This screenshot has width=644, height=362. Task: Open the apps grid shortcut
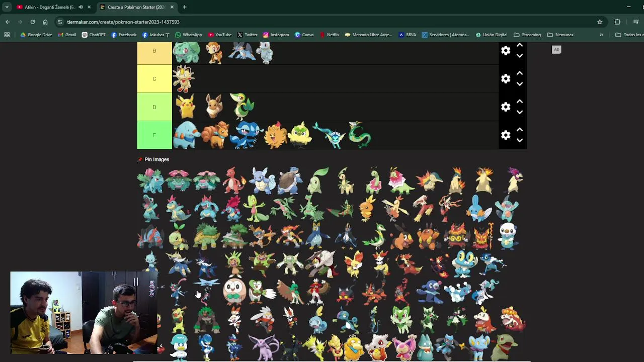[7, 35]
